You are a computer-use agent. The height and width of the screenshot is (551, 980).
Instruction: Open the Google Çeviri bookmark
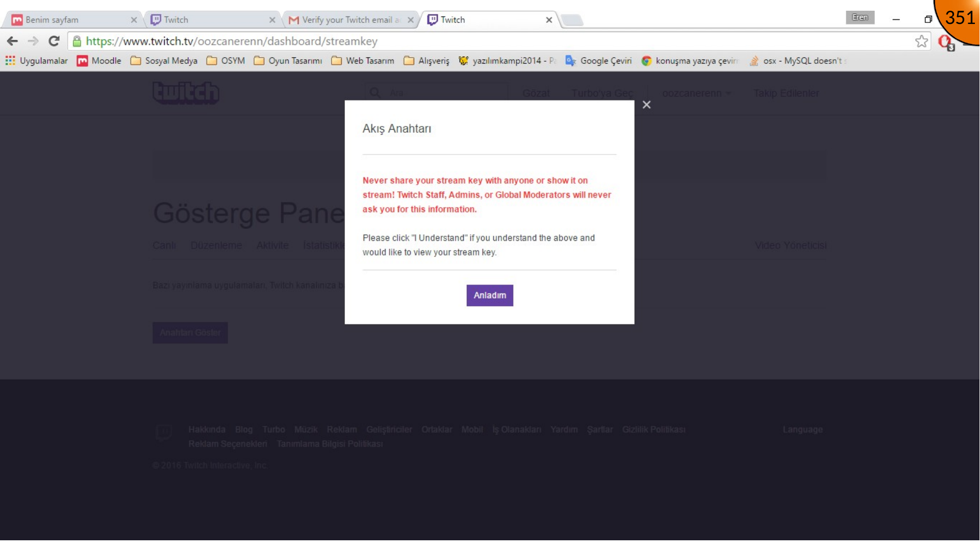click(598, 61)
